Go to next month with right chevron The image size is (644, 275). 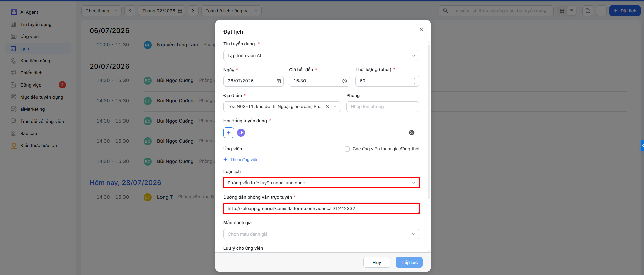click(x=193, y=11)
